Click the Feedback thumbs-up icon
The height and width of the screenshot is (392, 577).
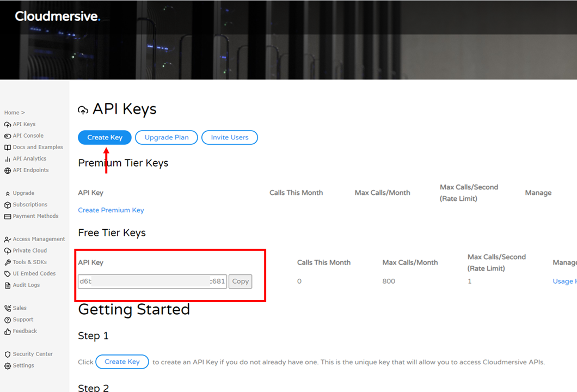click(8, 331)
